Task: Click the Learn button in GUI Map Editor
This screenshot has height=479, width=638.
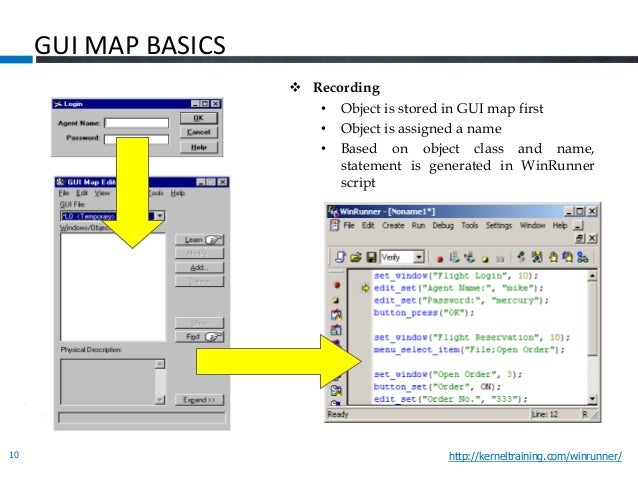Action: tap(199, 240)
